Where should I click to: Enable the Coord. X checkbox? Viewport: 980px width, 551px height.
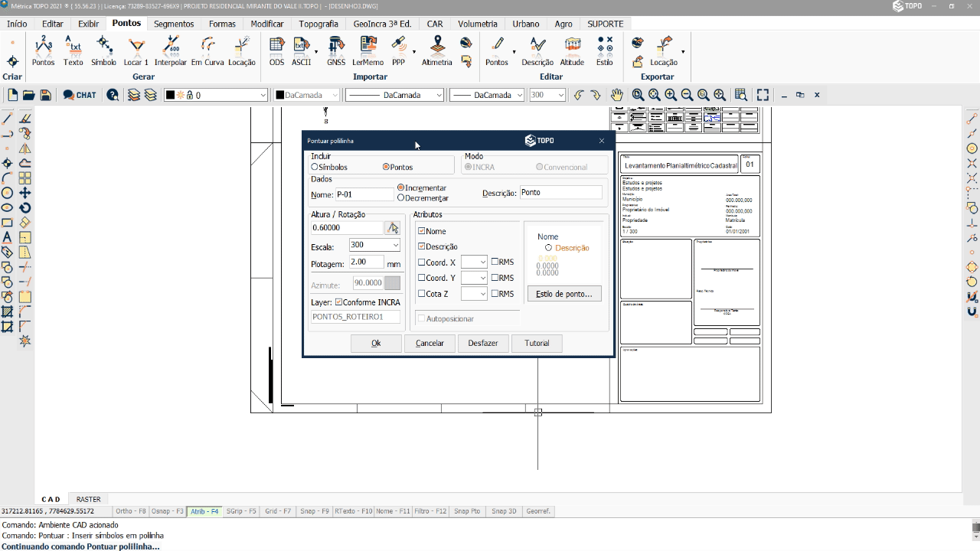[x=422, y=262]
